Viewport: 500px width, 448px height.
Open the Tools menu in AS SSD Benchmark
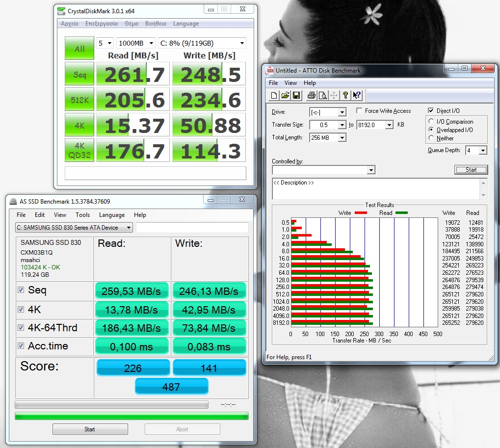tap(82, 215)
